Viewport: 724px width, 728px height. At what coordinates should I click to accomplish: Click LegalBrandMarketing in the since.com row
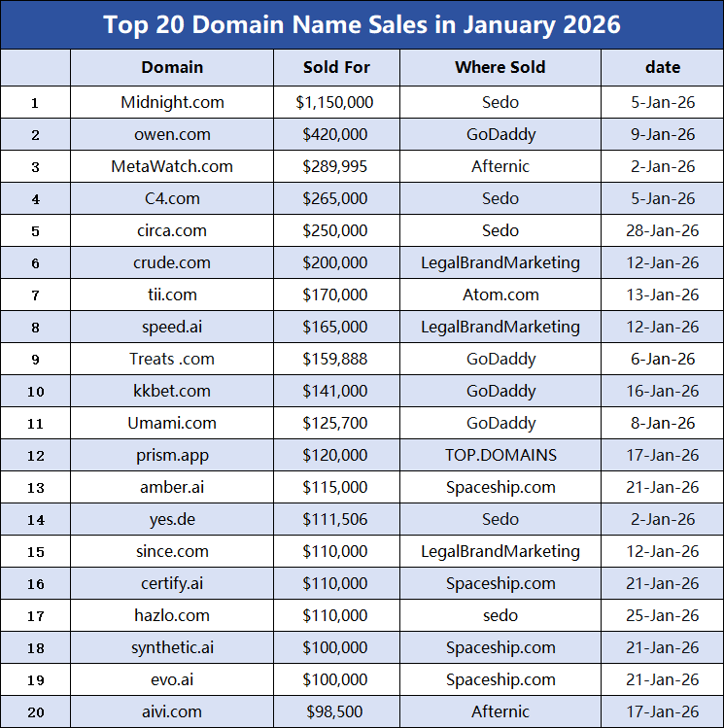tap(500, 551)
